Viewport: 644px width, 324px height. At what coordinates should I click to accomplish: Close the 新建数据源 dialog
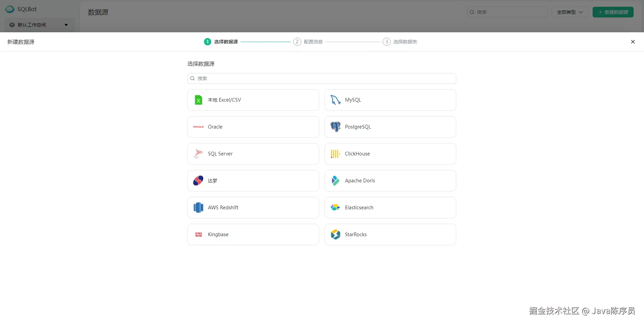tap(633, 42)
